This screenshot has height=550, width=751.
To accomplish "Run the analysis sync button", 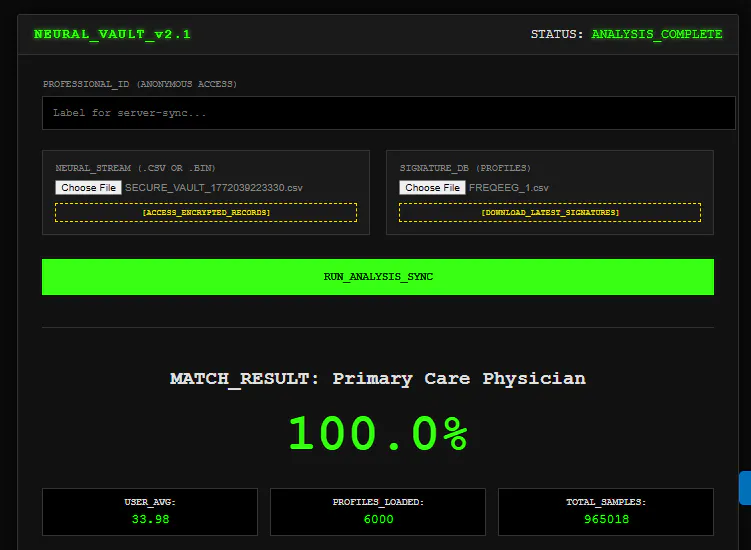I will pyautogui.click(x=378, y=277).
